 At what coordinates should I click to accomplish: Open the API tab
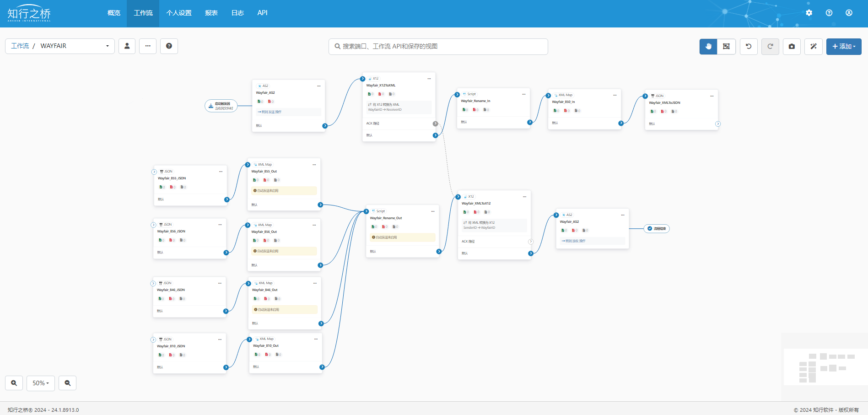pyautogui.click(x=262, y=13)
